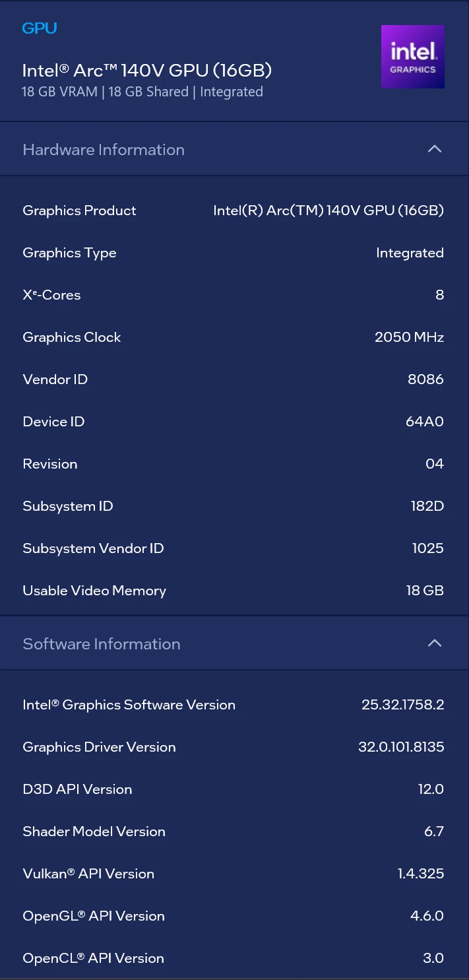Select the OpenCL version 3.0
The image size is (469, 980).
(x=433, y=958)
